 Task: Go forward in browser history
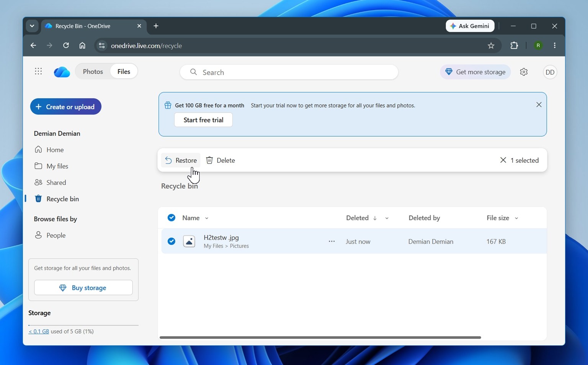49,46
